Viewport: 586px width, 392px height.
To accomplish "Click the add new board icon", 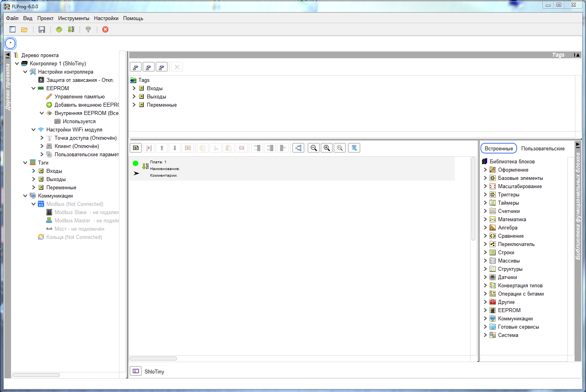I will [136, 148].
